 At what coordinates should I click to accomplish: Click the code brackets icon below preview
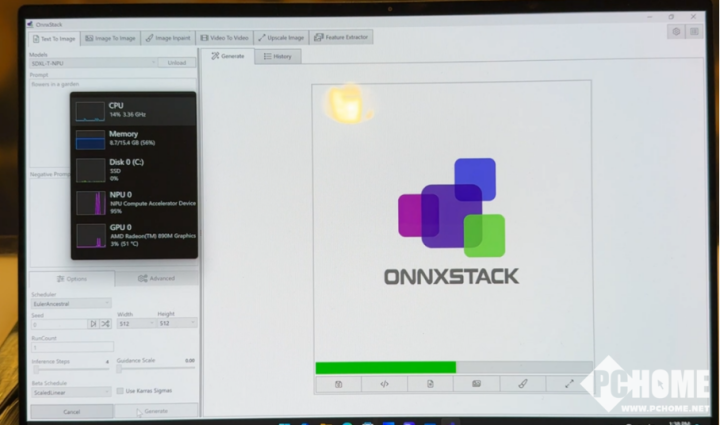click(x=384, y=384)
